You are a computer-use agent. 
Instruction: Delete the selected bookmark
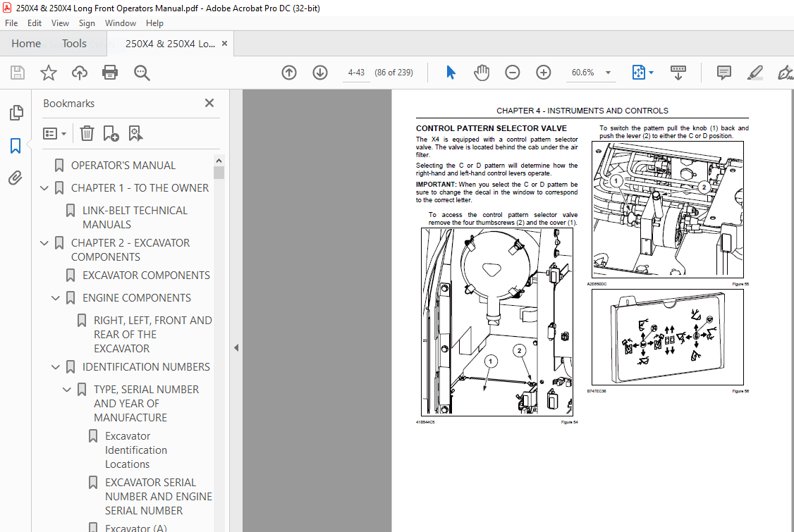(87, 132)
